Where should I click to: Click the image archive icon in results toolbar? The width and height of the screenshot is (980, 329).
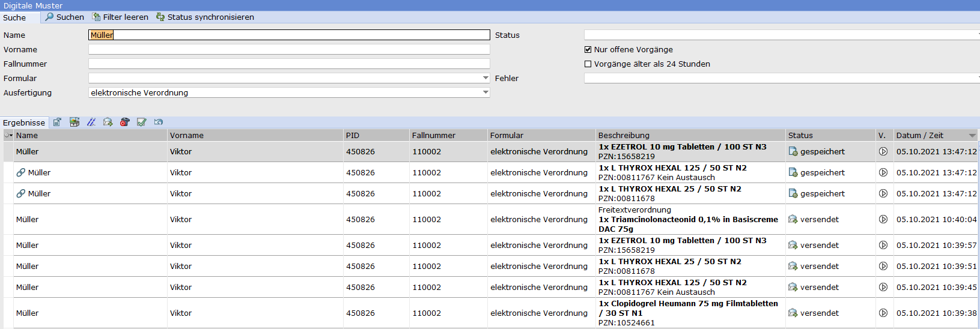75,122
